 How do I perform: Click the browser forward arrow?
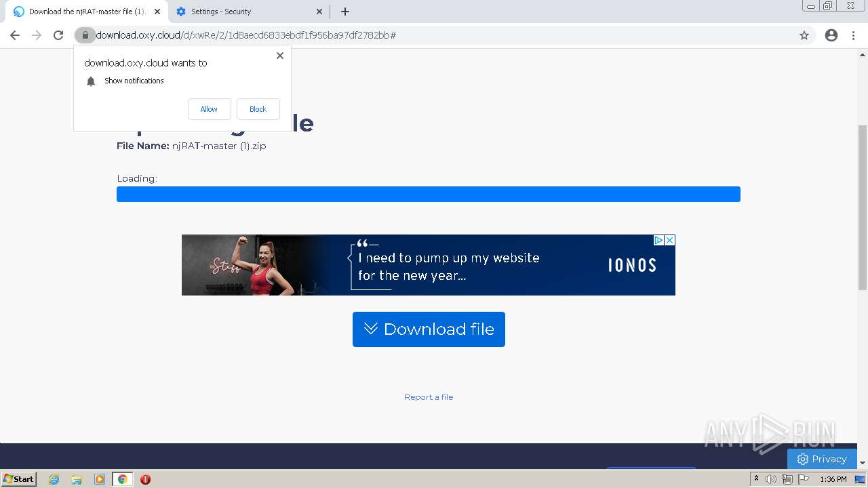tap(37, 35)
